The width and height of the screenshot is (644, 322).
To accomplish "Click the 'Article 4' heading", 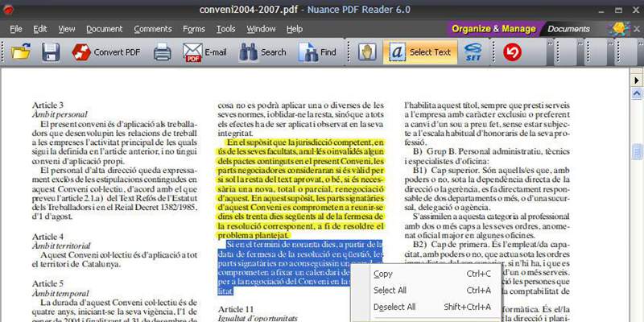I will (48, 237).
